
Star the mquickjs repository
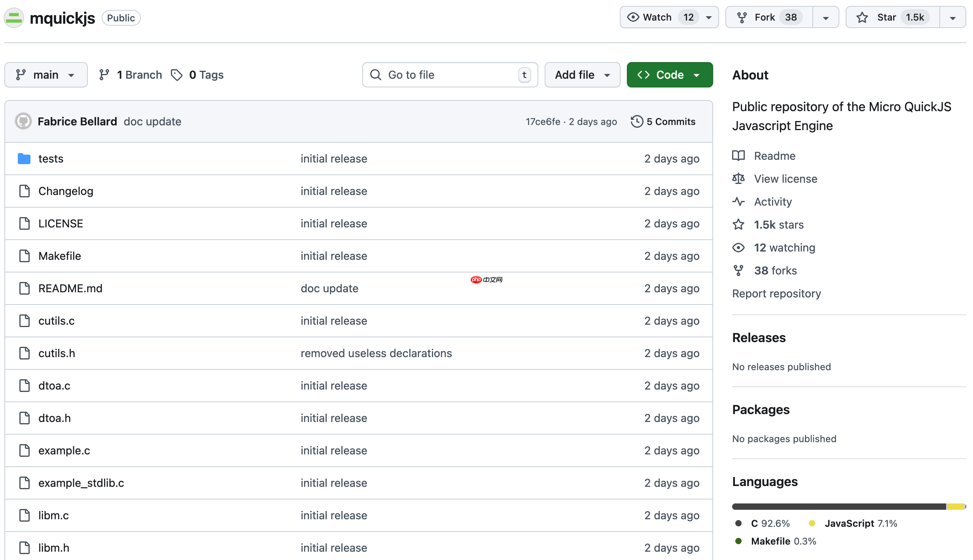click(886, 17)
